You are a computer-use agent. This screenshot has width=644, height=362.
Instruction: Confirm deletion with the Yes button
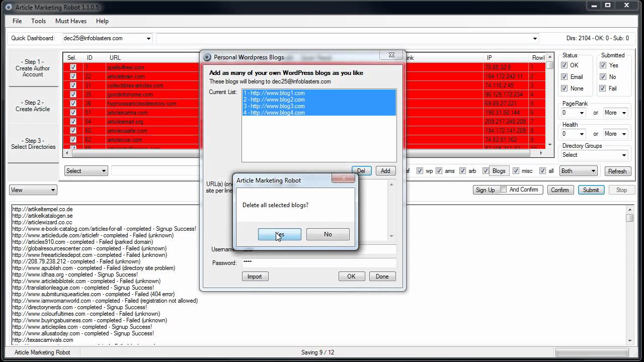[x=280, y=234]
